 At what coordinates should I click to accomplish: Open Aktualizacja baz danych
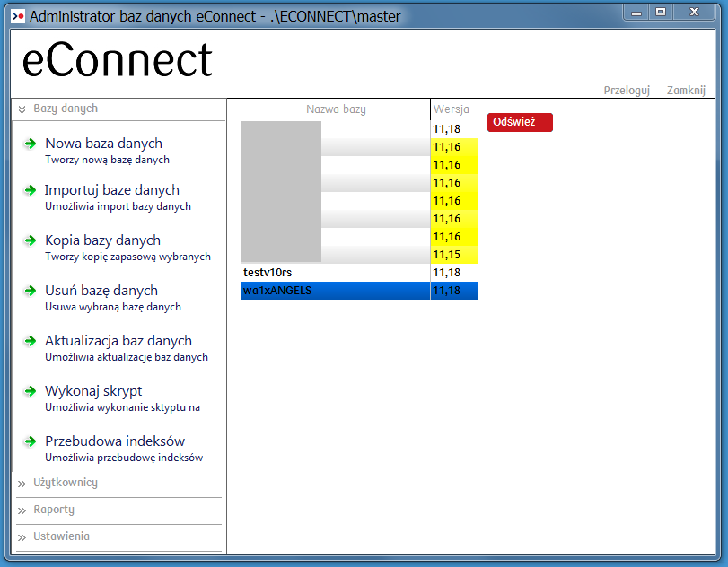(118, 341)
